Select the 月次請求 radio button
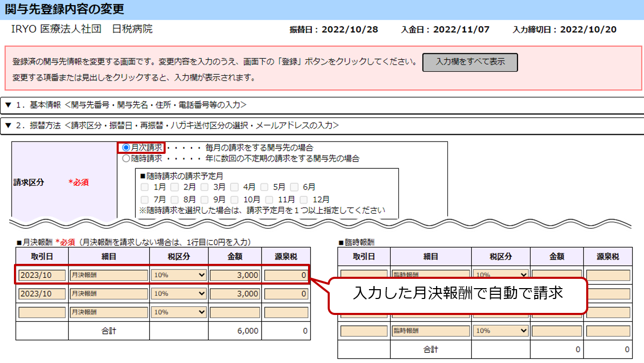The width and height of the screenshot is (644, 363). pos(126,148)
